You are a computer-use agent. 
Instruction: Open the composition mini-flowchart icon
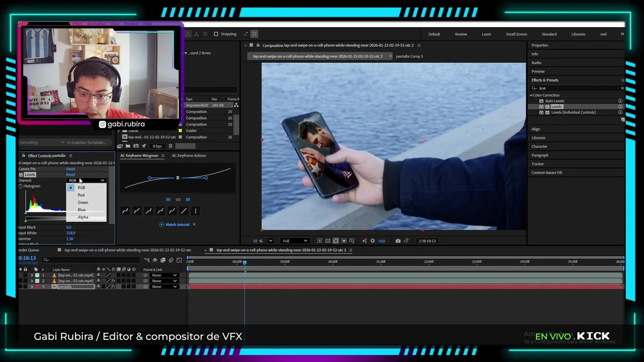[x=146, y=260]
